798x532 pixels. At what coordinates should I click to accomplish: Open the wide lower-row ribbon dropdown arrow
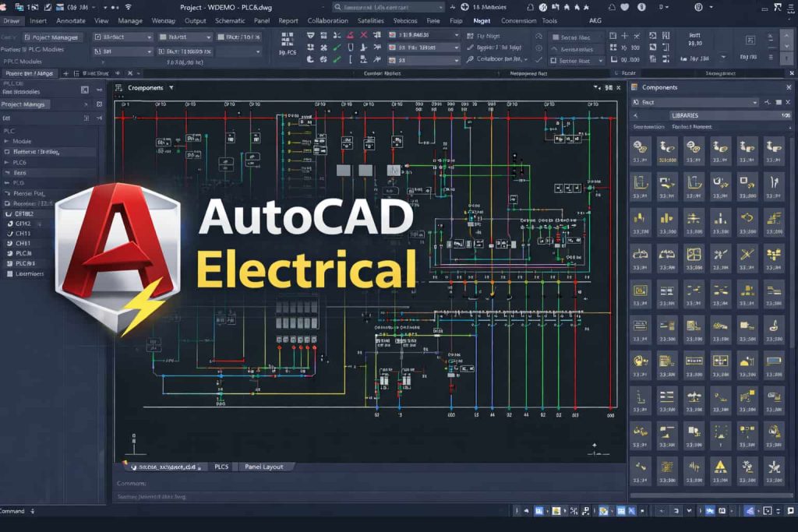[x=257, y=51]
